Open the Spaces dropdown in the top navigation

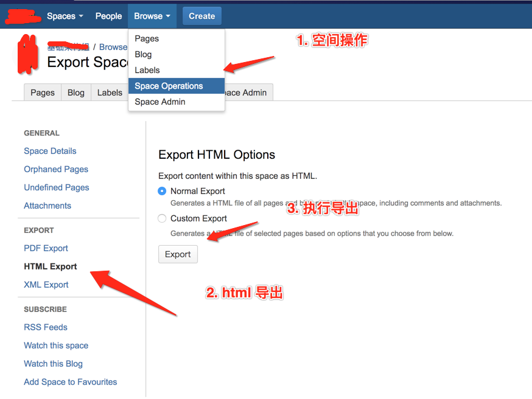(64, 16)
